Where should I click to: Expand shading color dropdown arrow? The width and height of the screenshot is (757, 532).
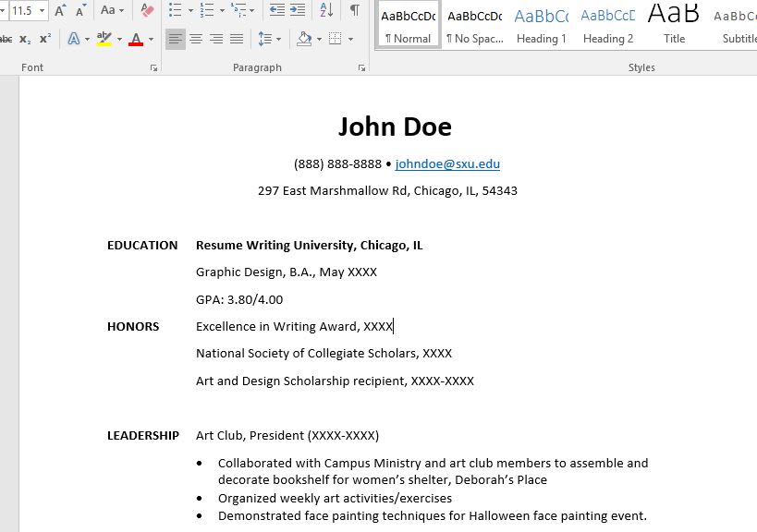319,39
